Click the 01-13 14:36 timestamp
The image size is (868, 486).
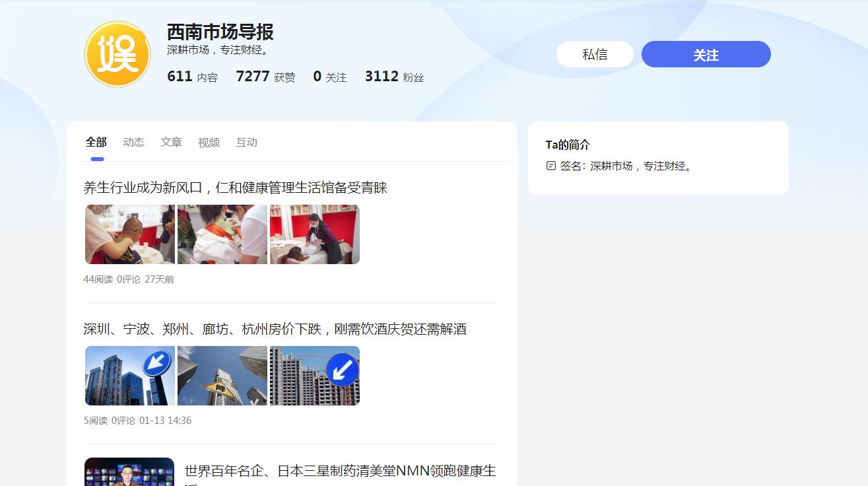point(166,421)
